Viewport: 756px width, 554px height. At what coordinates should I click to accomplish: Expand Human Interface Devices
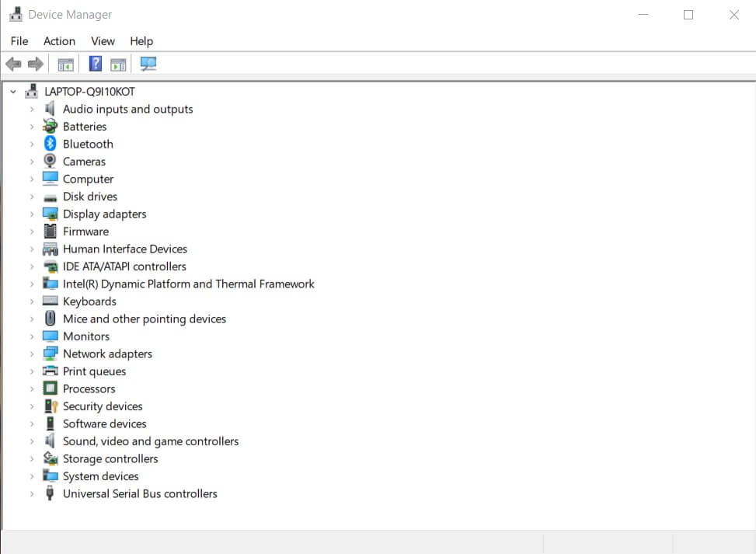coord(32,249)
